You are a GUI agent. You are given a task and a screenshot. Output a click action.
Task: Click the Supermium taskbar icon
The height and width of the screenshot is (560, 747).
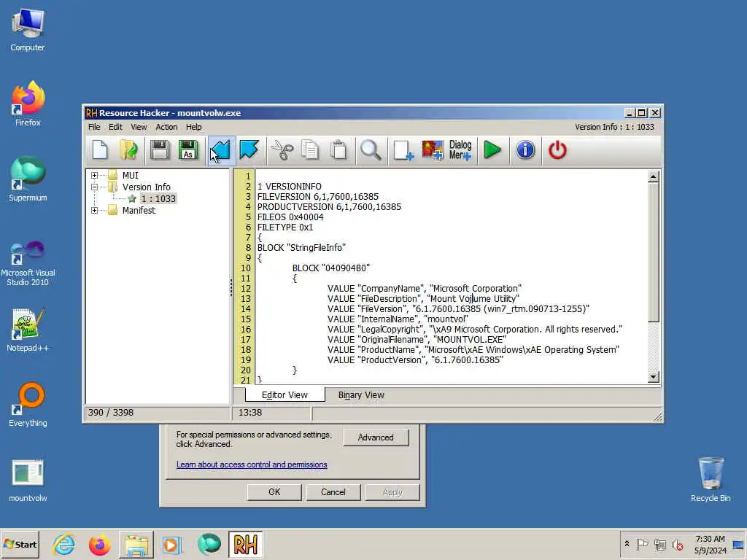click(209, 544)
